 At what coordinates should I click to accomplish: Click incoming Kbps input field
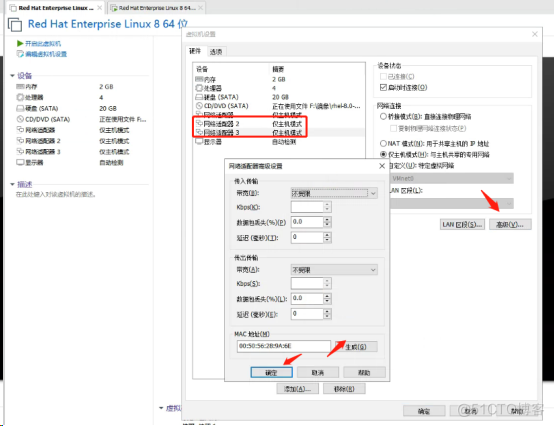pos(307,207)
